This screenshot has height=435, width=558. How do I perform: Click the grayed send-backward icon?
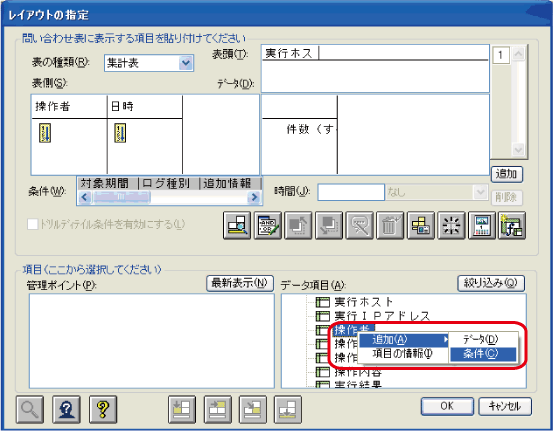coord(329,226)
